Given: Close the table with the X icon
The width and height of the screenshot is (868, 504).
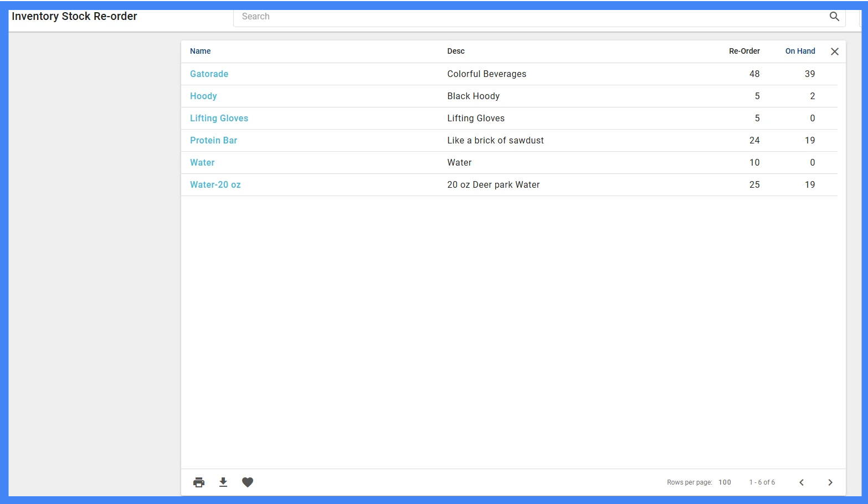Looking at the screenshot, I should tap(835, 52).
